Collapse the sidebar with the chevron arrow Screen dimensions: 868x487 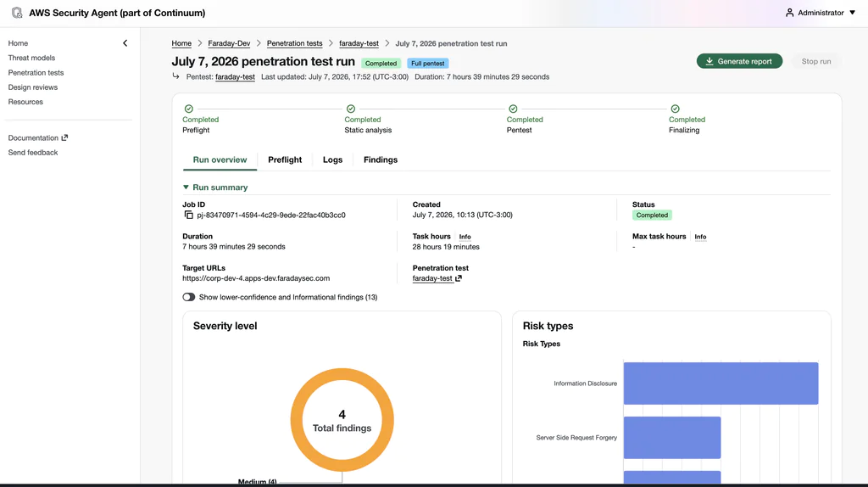(x=125, y=43)
